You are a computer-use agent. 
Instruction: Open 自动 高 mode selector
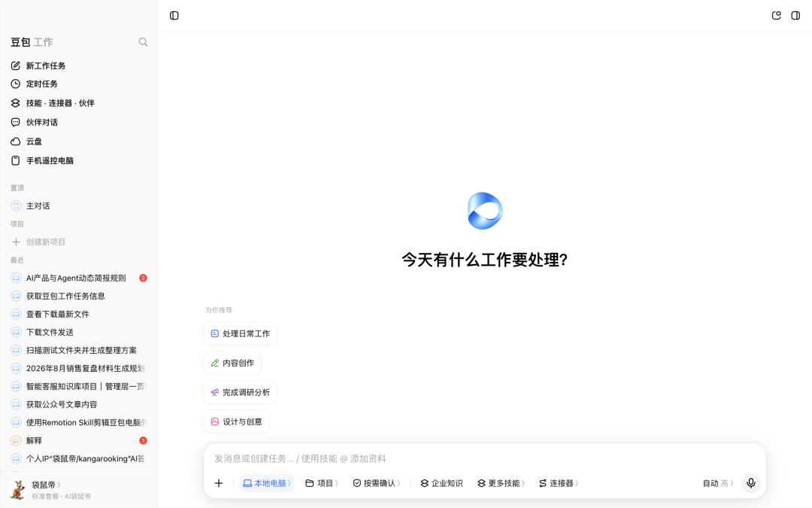(x=718, y=483)
